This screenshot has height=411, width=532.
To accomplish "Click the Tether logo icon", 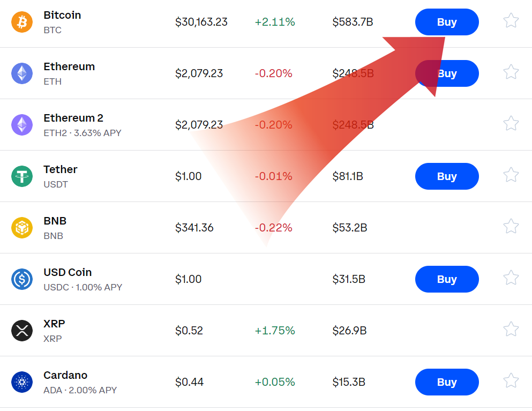I will coord(22,176).
